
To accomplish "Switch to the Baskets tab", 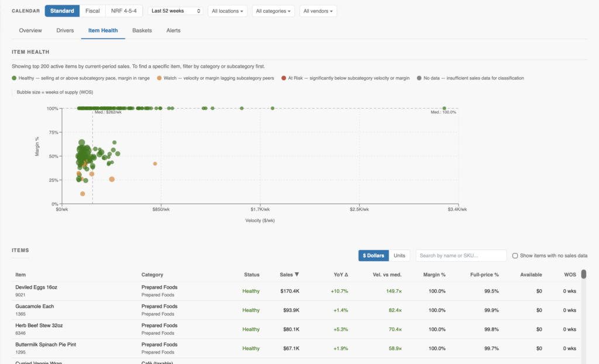I will 142,30.
